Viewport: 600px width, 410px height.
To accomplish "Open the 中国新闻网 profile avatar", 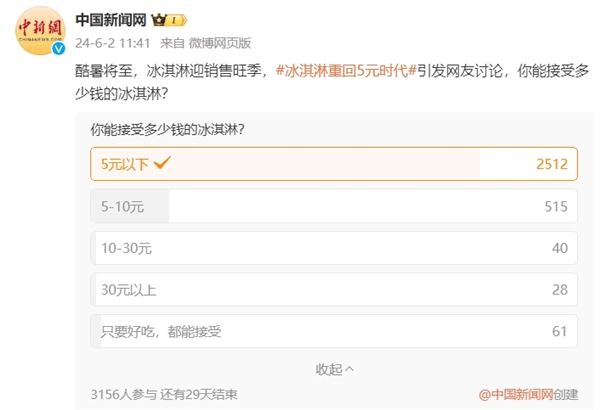I will pyautogui.click(x=40, y=31).
